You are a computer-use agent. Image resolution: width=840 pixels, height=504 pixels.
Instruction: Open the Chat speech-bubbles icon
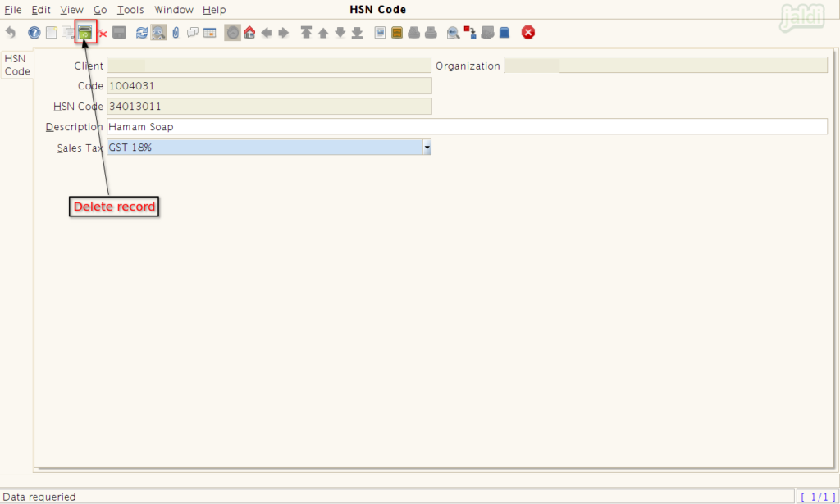click(193, 33)
